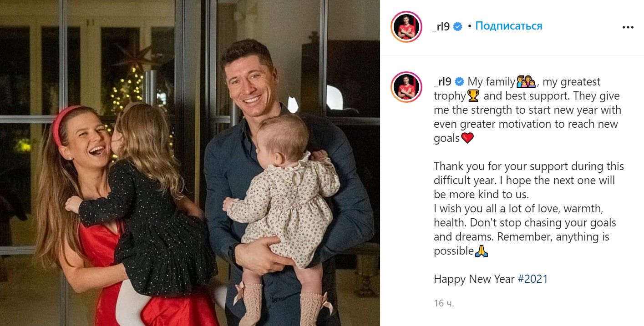
Task: Click the verified badge in the caption
Action: (460, 82)
